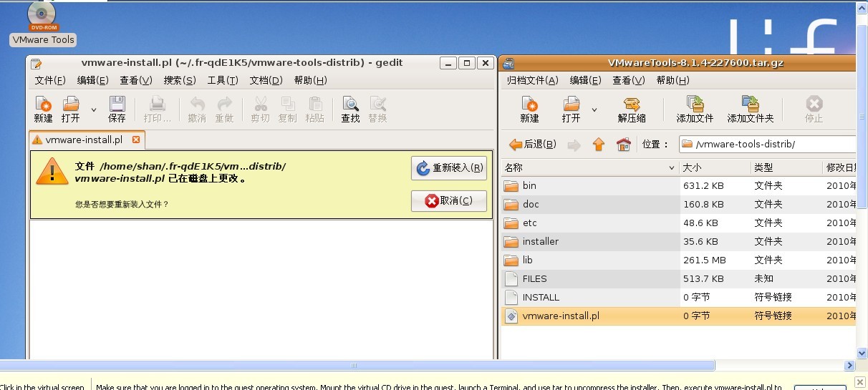Image resolution: width=868 pixels, height=390 pixels.
Task: Select the bin folder row
Action: 678,185
